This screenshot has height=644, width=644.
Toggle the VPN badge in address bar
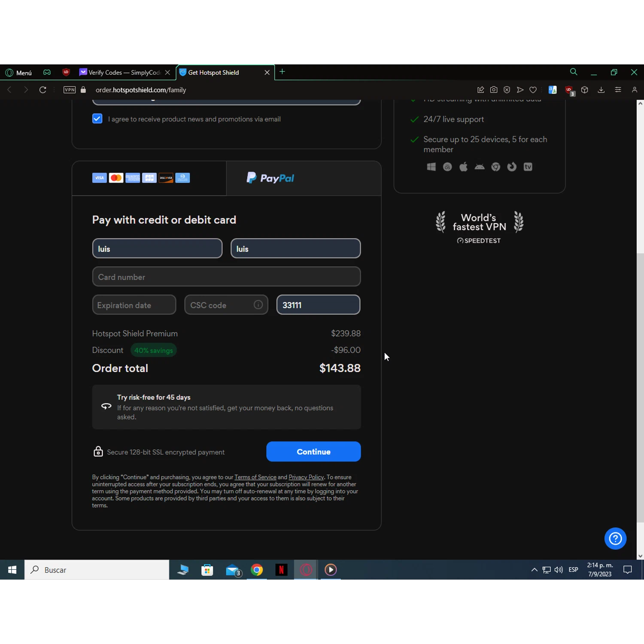70,90
